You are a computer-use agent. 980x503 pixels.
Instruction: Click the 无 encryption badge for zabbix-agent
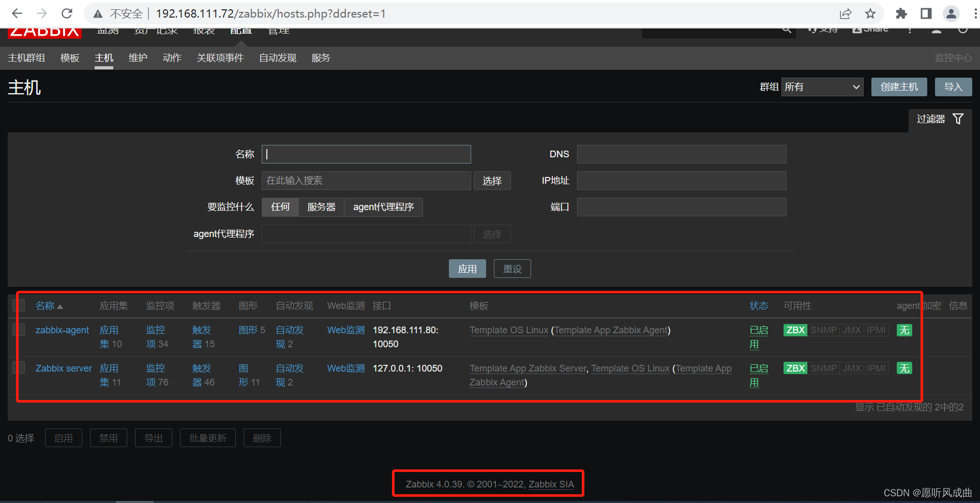coord(904,330)
